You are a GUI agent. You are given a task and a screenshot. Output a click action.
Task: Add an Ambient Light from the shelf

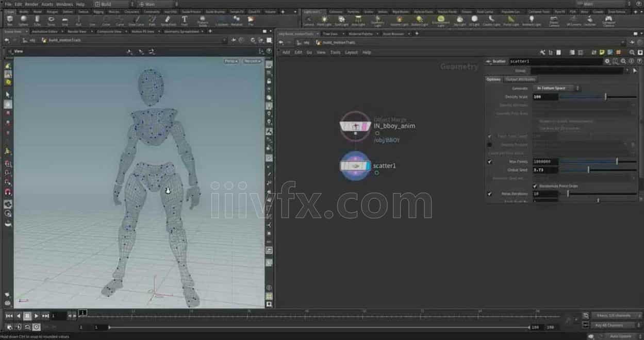click(x=531, y=21)
